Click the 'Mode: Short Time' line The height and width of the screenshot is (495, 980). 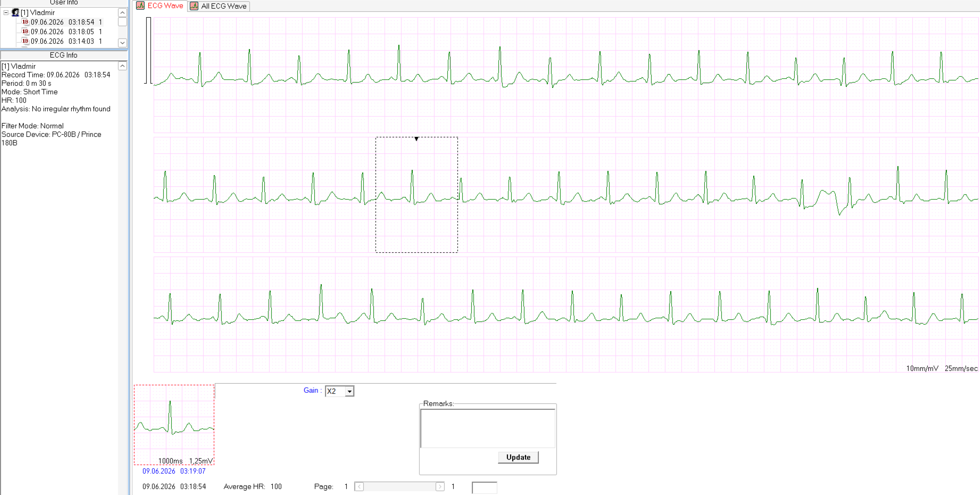[30, 92]
